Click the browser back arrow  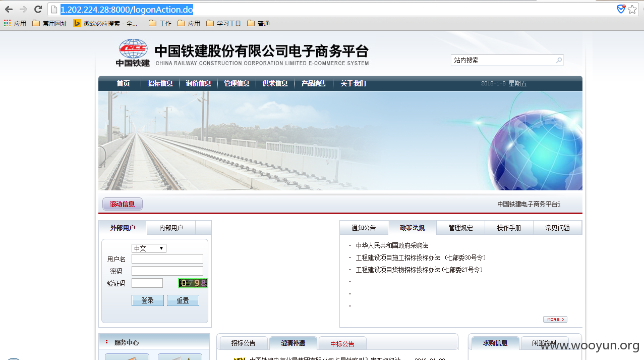click(9, 9)
